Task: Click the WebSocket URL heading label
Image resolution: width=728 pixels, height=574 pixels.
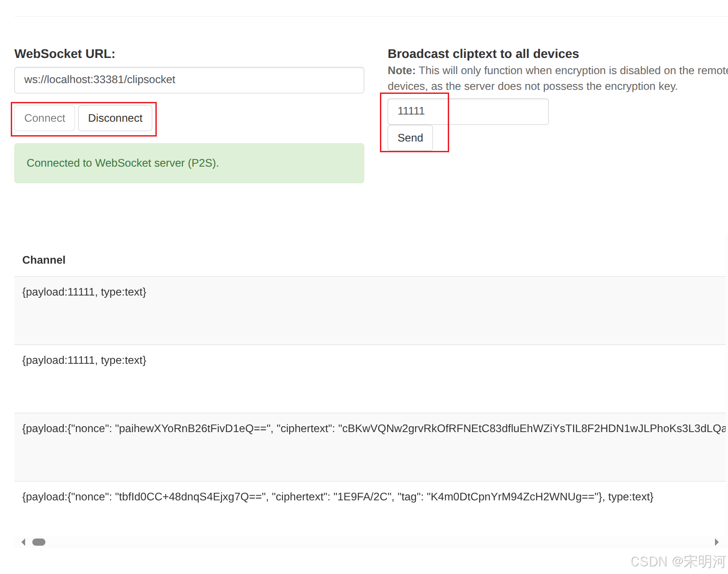Action: click(65, 53)
